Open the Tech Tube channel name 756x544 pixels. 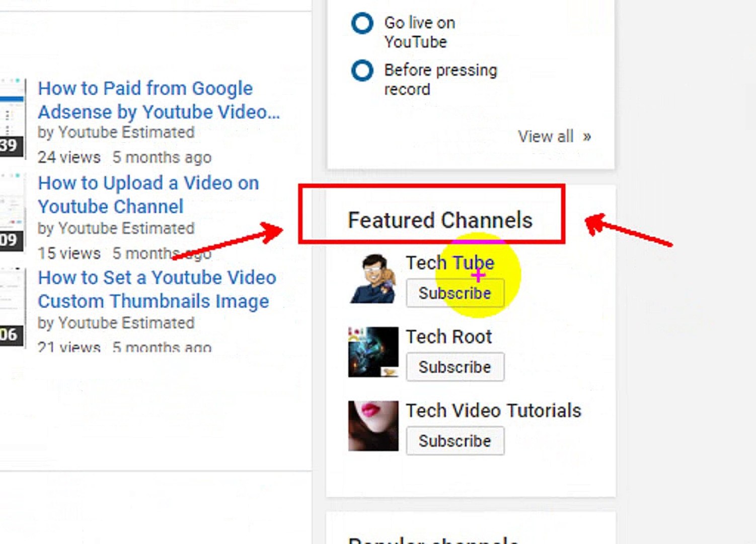click(450, 263)
